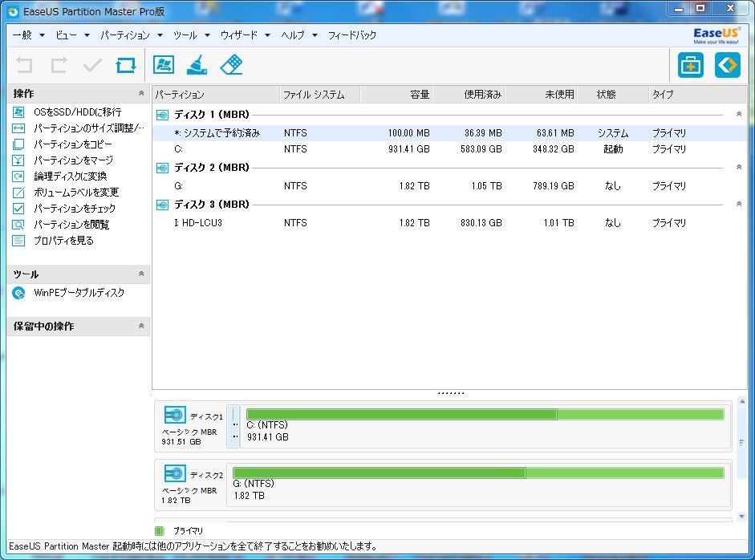Click the splitter handle above the disk map
This screenshot has height=560, width=755.
(x=451, y=393)
